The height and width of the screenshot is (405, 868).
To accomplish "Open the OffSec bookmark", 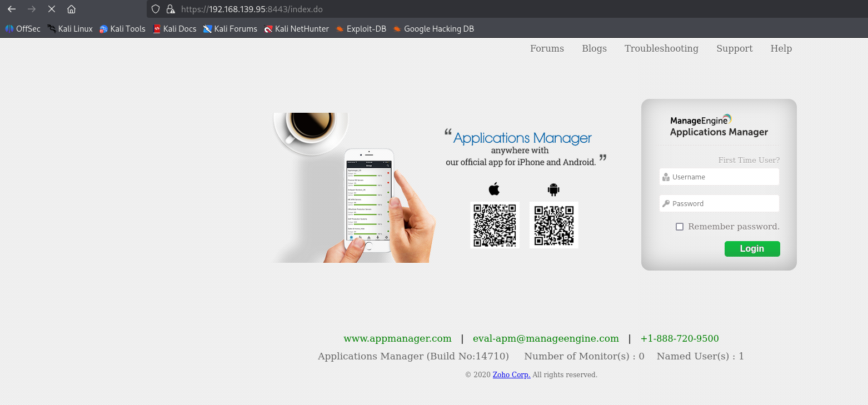I will click(23, 29).
